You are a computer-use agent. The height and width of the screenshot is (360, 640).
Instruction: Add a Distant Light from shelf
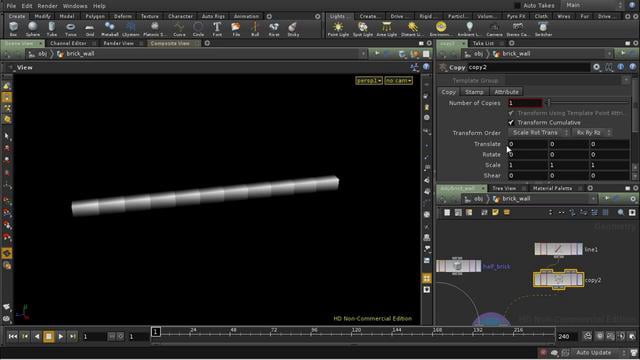click(x=412, y=29)
